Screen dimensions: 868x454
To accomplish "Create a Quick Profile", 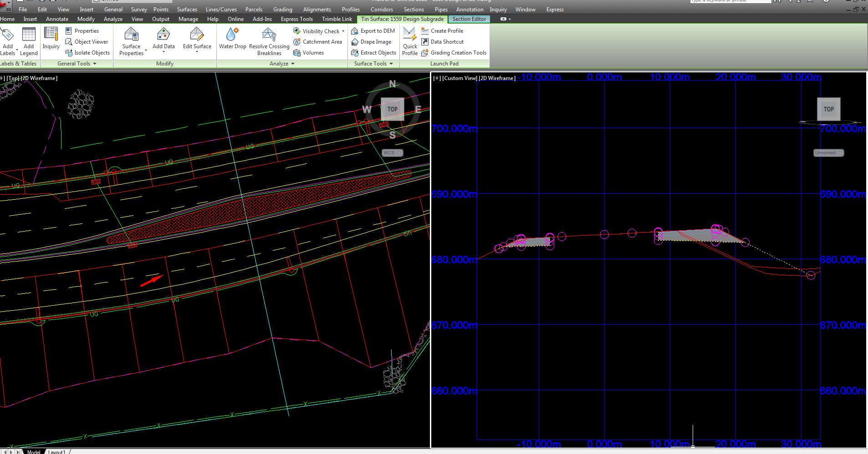I will click(x=410, y=41).
